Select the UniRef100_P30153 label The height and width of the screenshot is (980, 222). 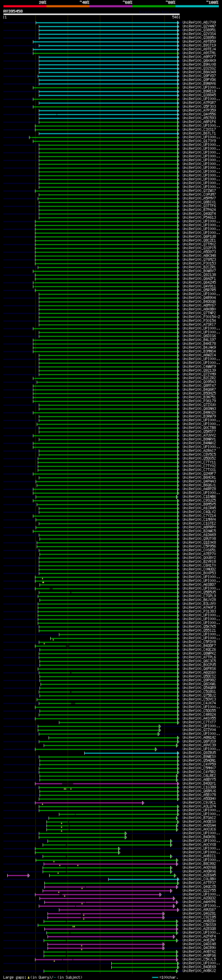pyautogui.click(x=199, y=263)
